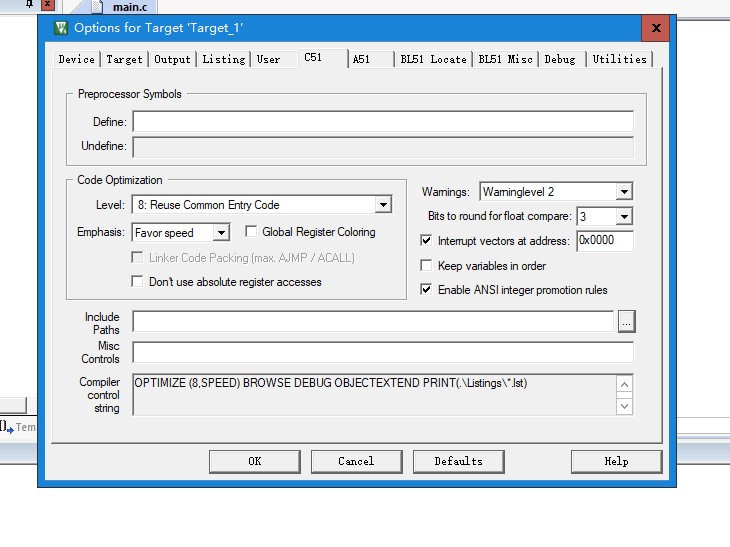This screenshot has width=730, height=547.
Task: Select the main.c editor tab
Action: [124, 7]
